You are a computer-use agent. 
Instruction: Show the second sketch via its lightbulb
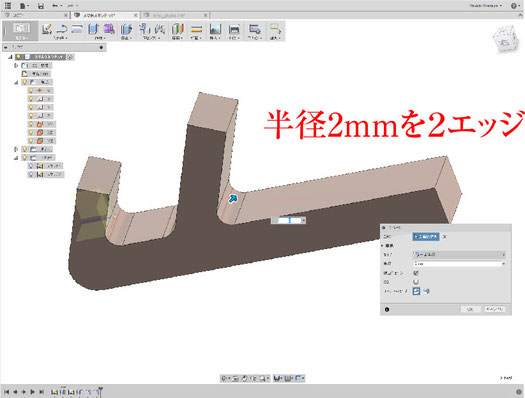[31, 174]
